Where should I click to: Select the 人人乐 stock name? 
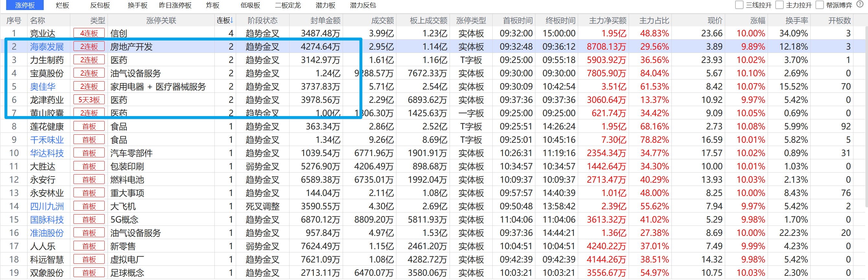click(42, 246)
